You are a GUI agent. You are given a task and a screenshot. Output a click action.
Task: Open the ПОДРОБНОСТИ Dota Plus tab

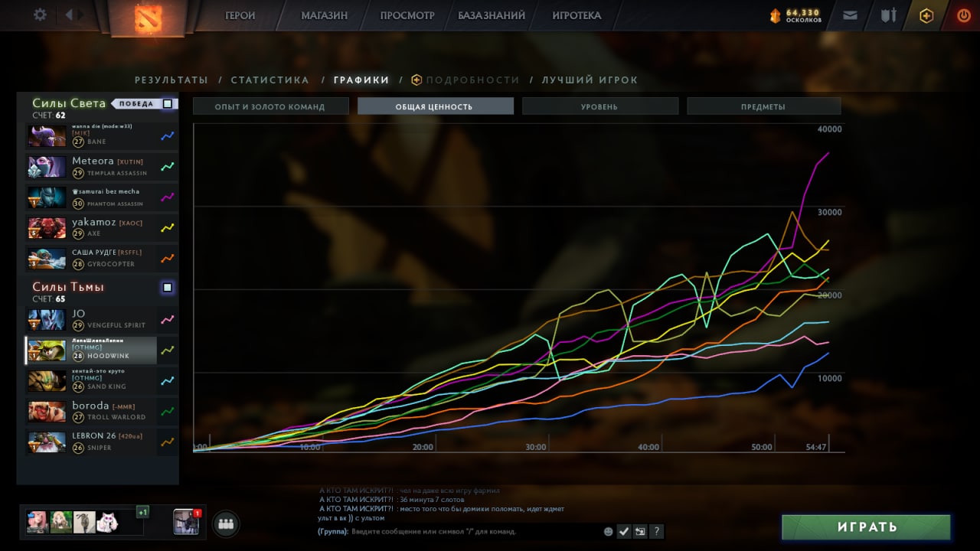tap(465, 80)
